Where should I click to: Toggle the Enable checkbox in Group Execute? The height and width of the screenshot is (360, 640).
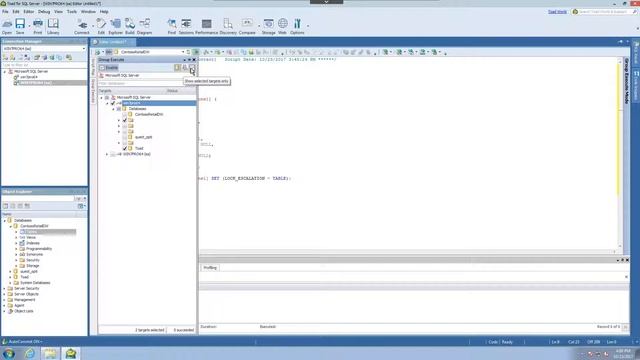click(x=102, y=68)
